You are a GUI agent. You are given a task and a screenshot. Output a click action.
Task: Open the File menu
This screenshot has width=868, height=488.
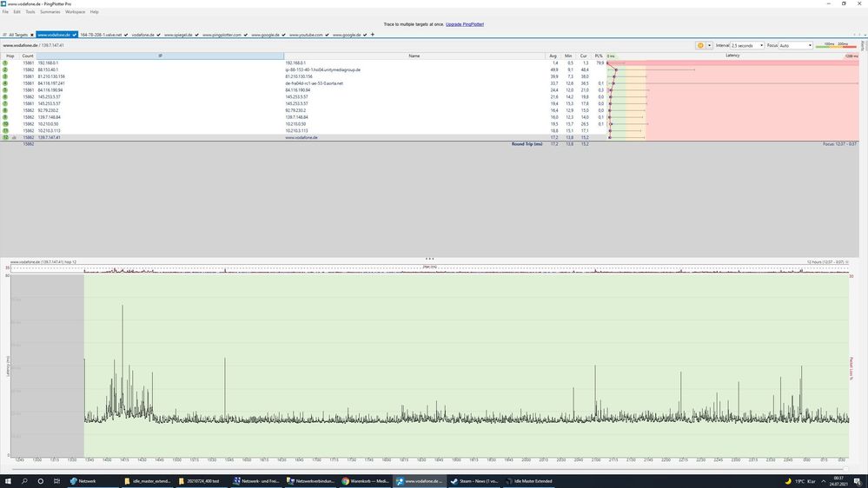click(5, 11)
